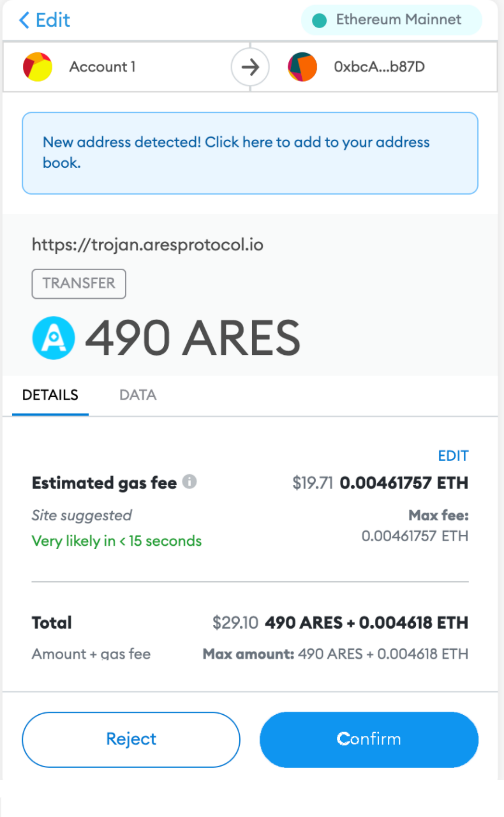Screen dimensions: 504x817
Task: Edit the gas fee via EDIT link
Action: point(453,456)
